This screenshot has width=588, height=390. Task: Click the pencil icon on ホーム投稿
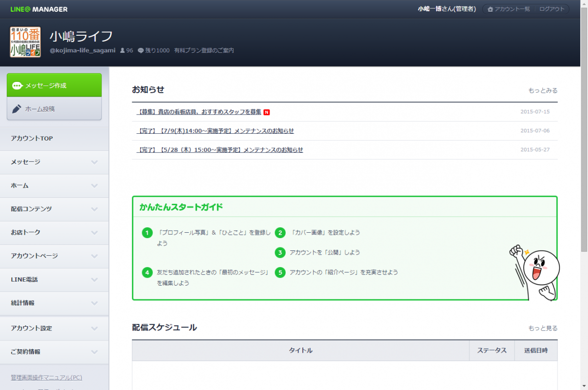point(17,109)
